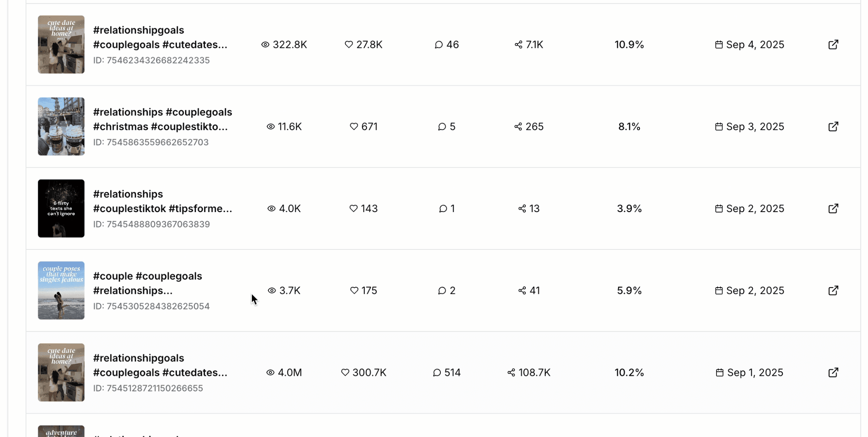Image resolution: width=868 pixels, height=437 pixels.
Task: Open external link for Sep 1, 2025 video
Action: point(833,372)
